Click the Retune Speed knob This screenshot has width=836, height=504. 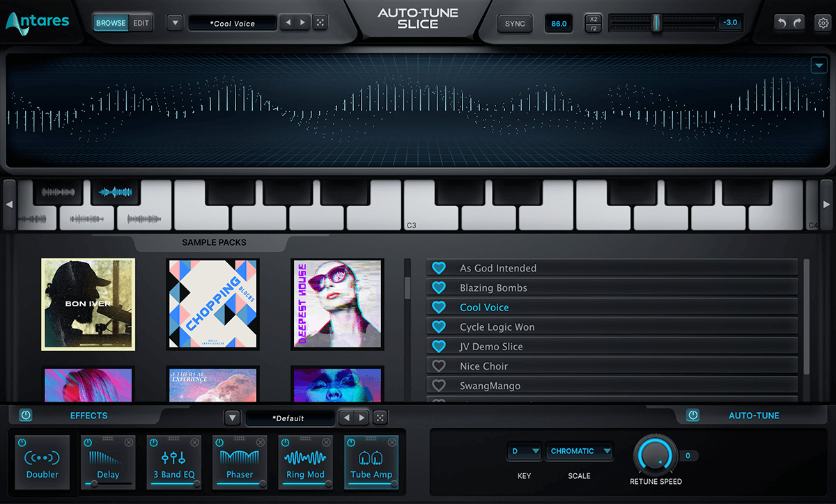655,456
